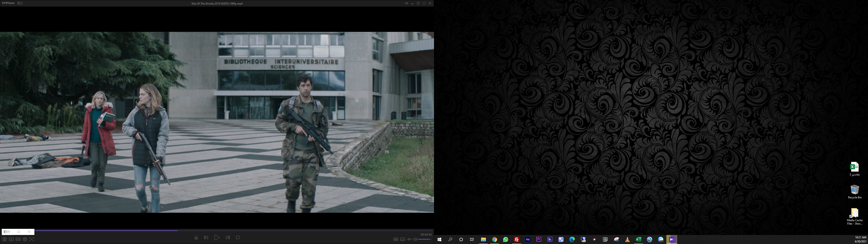Screen dimensions: 868x244
Task: Click the video seek progress bar
Action: coord(236,230)
